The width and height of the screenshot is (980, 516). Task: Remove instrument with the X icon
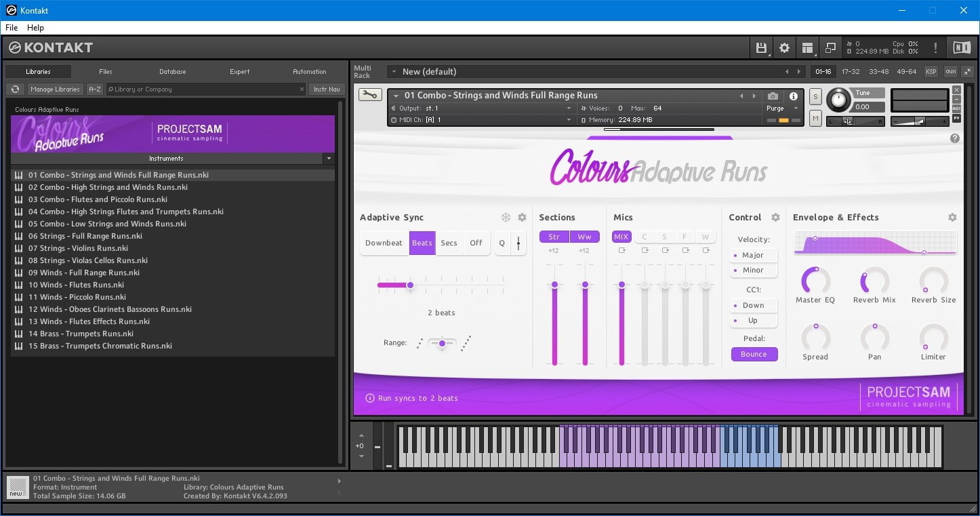956,90
